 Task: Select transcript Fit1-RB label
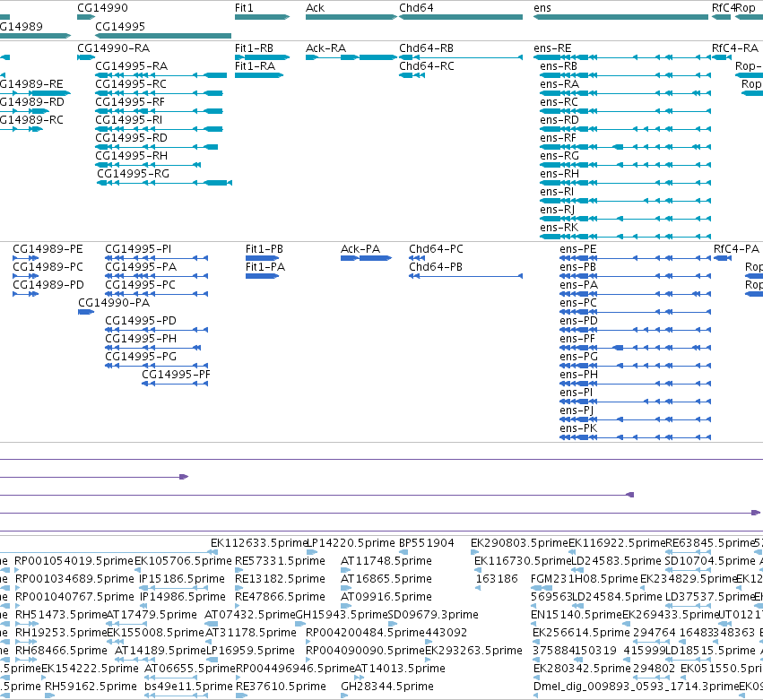pyautogui.click(x=254, y=48)
